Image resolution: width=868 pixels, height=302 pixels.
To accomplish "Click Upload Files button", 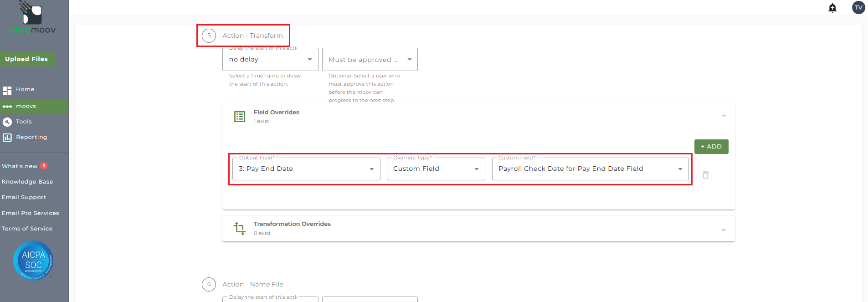I will [x=27, y=59].
